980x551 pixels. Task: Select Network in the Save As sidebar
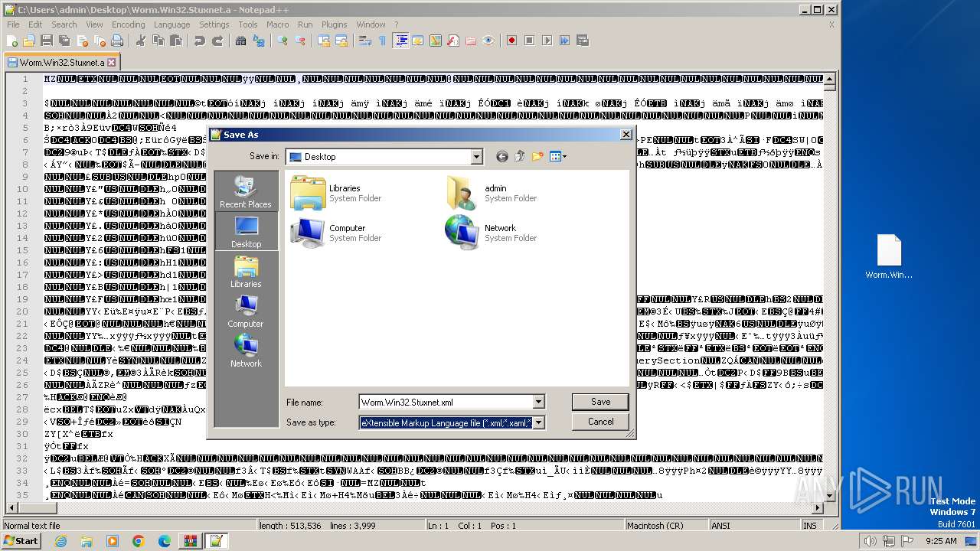coord(246,350)
